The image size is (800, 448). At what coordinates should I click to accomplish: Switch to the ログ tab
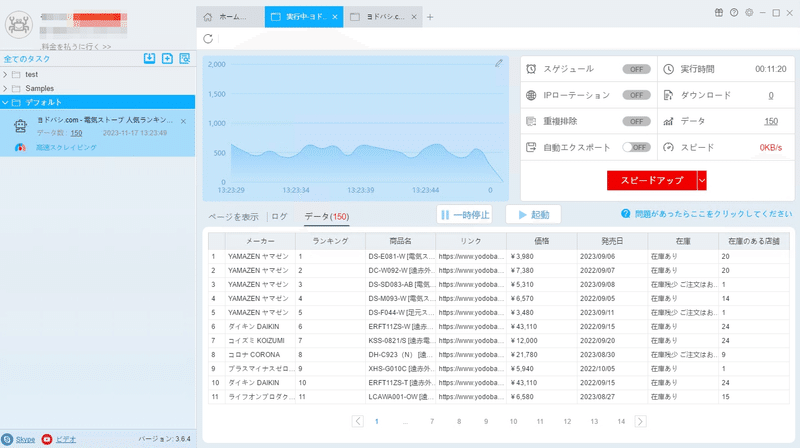click(279, 217)
